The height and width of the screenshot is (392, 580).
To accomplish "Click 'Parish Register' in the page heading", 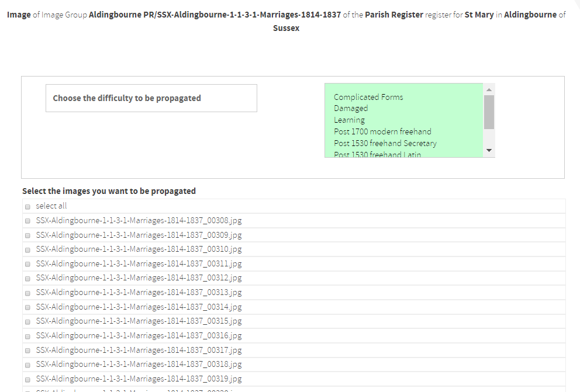I will coord(394,15).
